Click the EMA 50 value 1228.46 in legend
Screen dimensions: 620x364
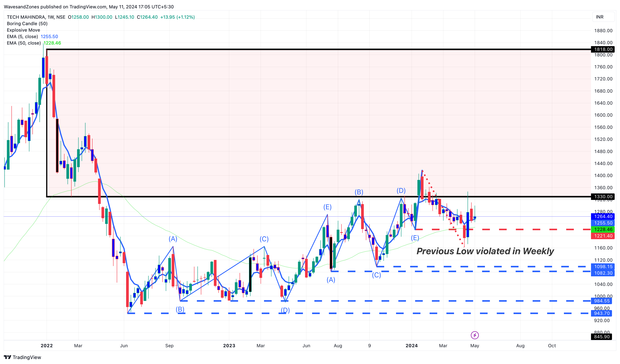(52, 43)
